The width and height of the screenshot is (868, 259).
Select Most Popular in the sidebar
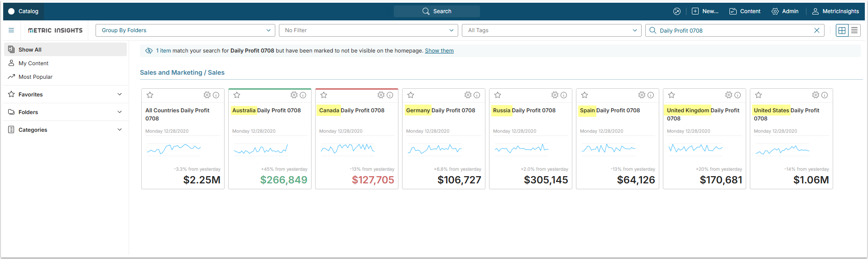(x=35, y=77)
